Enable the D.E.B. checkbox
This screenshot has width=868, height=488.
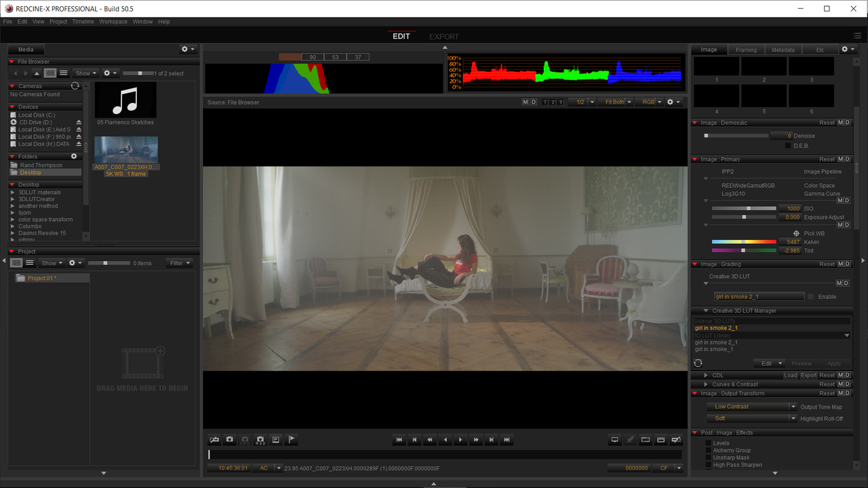(x=788, y=146)
